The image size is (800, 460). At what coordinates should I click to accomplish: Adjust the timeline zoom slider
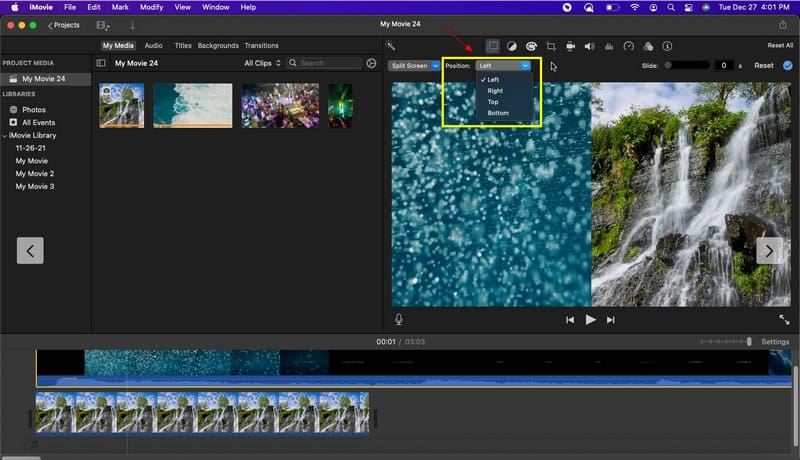tap(726, 342)
